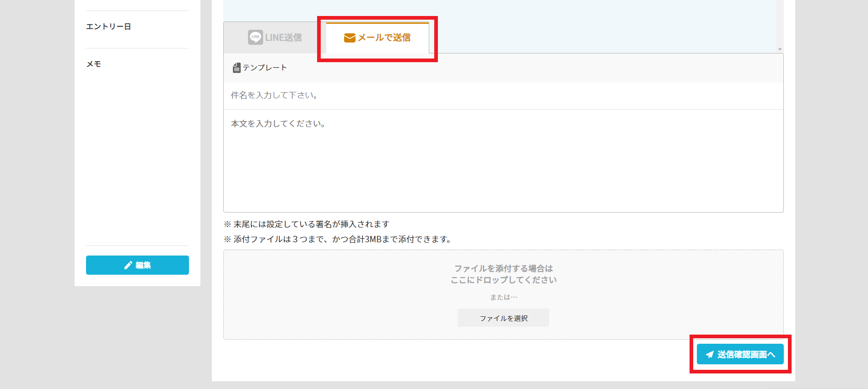Click the envelope icon on the mail tab
The width and height of the screenshot is (868, 389).
click(x=350, y=38)
